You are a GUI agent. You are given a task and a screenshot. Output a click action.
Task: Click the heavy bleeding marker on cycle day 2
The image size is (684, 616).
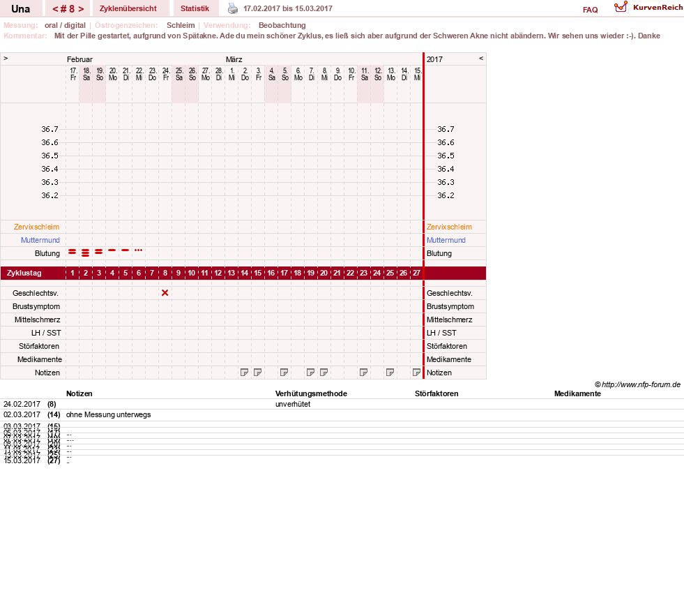coord(86,253)
